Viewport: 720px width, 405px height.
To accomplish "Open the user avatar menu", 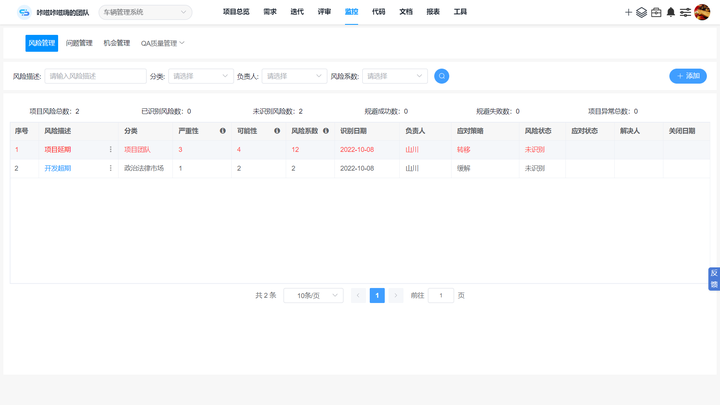I will pos(702,12).
